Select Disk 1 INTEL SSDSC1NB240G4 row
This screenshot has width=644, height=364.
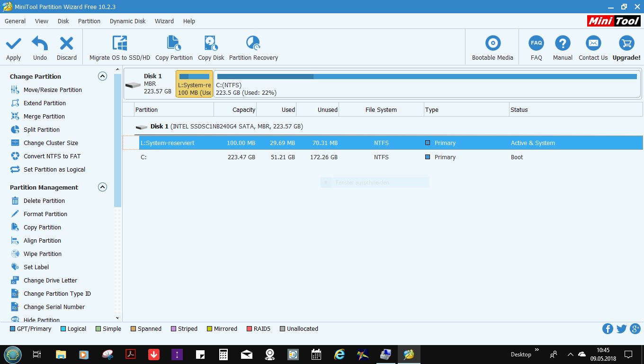[x=383, y=127]
